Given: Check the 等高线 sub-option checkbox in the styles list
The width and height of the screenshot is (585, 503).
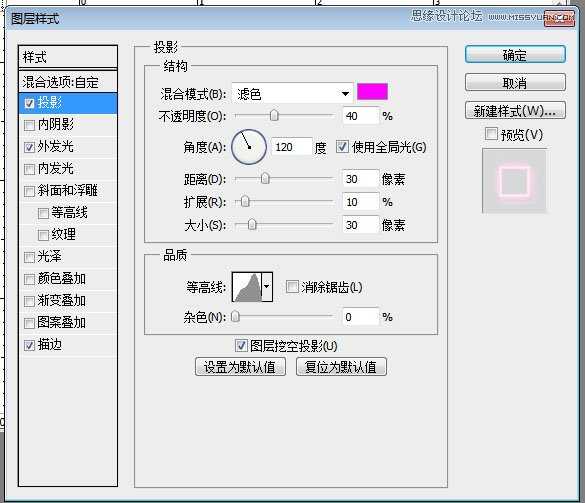Looking at the screenshot, I should click(43, 213).
